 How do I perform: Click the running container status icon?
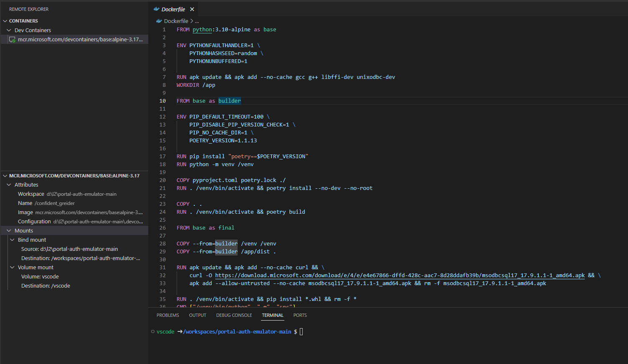[x=12, y=40]
